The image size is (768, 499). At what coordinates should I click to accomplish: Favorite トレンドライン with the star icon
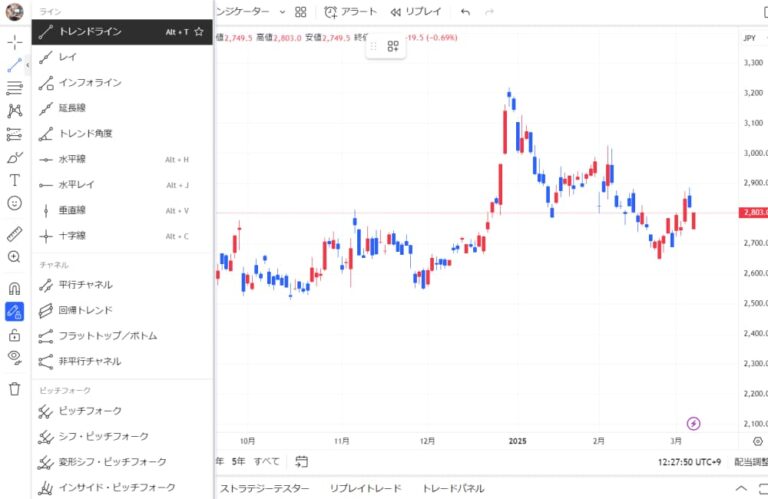click(x=199, y=32)
